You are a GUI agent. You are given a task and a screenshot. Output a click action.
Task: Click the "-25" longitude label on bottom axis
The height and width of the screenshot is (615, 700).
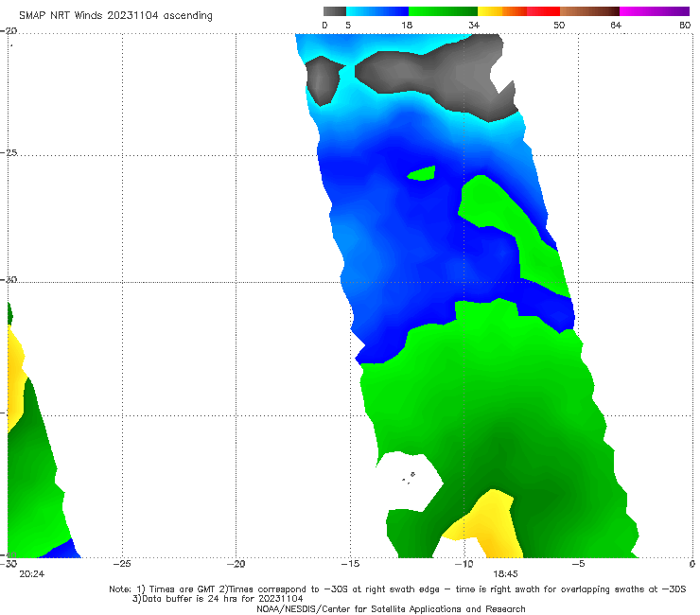click(122, 564)
